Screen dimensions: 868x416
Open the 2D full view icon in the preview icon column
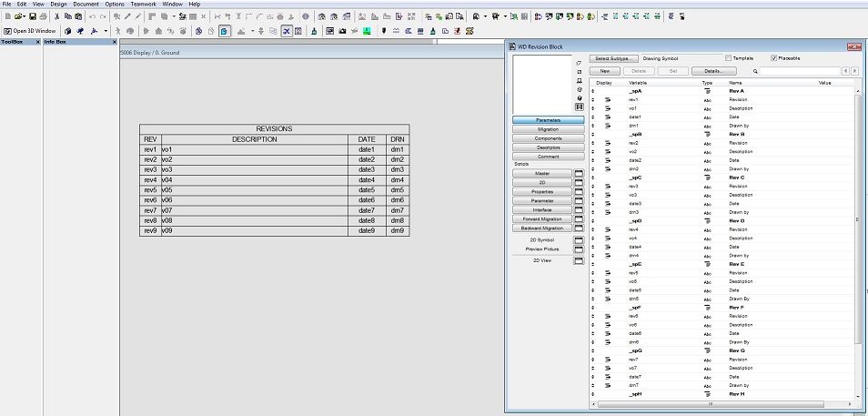pos(579,71)
